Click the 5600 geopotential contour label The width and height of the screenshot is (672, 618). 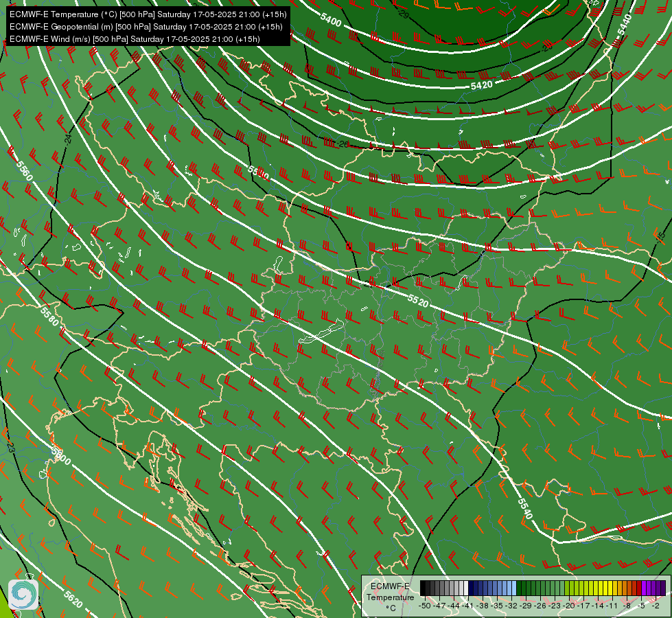(60, 455)
